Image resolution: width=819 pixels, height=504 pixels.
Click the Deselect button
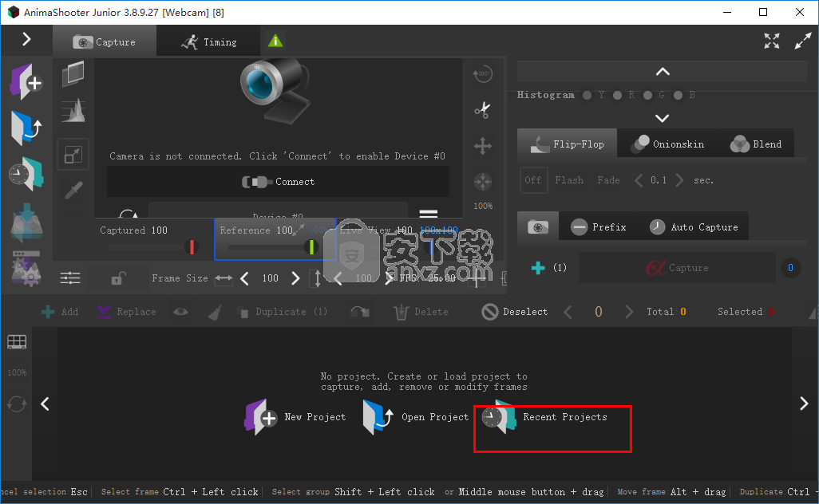click(x=515, y=312)
